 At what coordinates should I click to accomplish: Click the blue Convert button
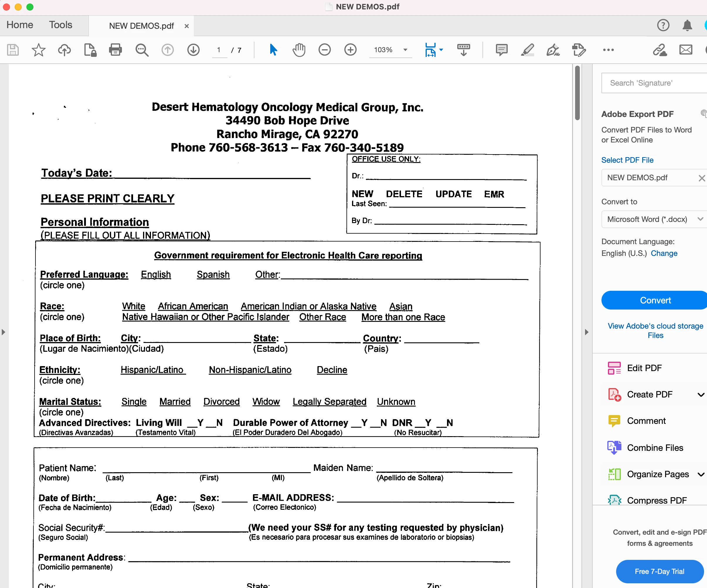(655, 300)
